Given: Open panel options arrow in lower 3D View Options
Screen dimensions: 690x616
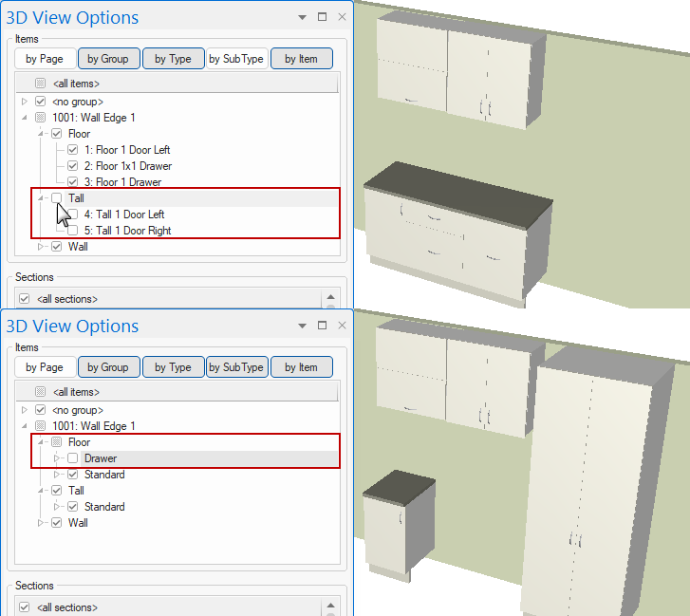Looking at the screenshot, I should [302, 326].
